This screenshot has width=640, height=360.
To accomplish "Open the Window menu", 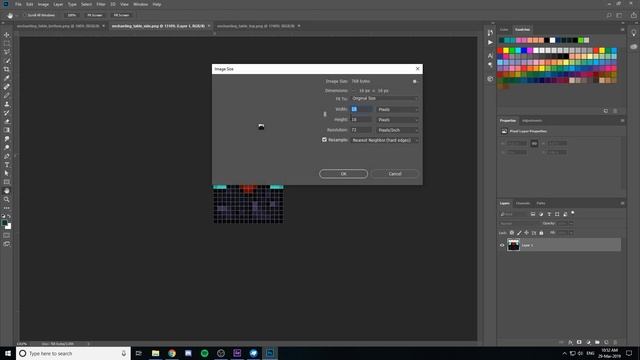I will point(140,4).
